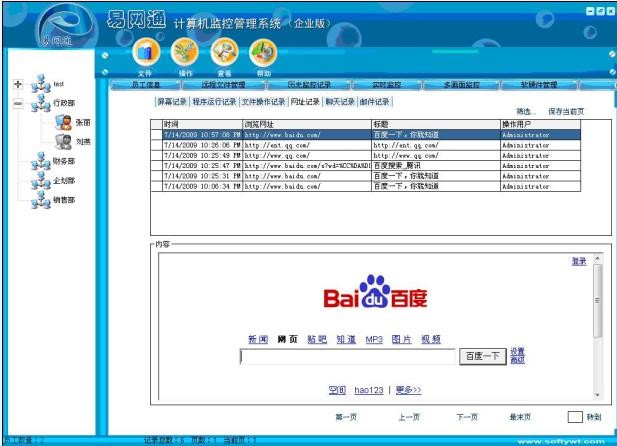The width and height of the screenshot is (617, 446).
Task: Open the 帮助 (Help) toolbar icon
Action: click(x=263, y=50)
